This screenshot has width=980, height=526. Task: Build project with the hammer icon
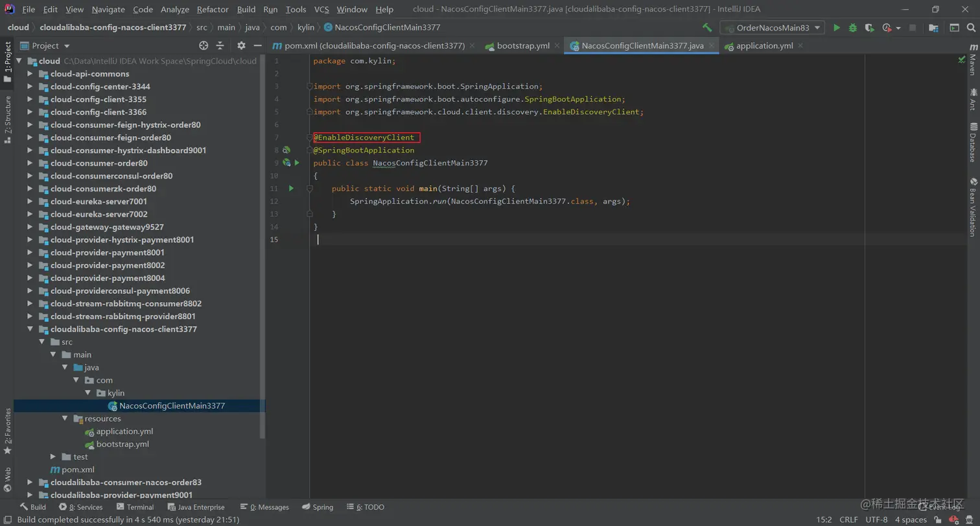click(707, 28)
